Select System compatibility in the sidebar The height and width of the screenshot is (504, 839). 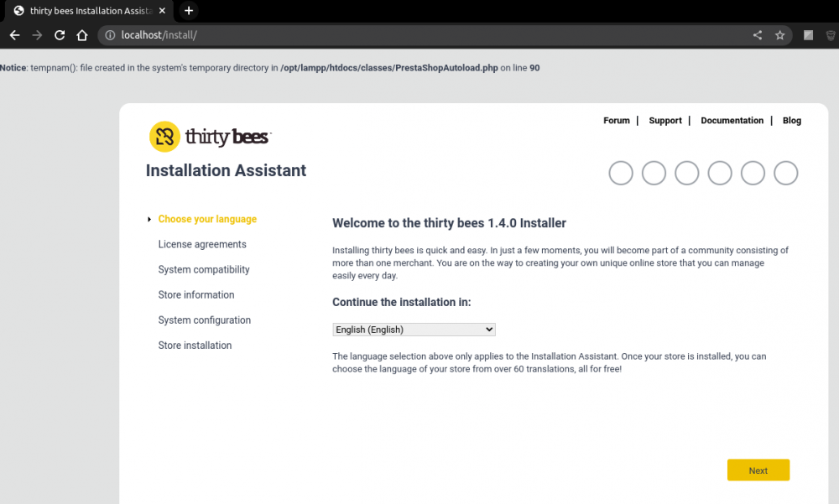click(x=204, y=270)
